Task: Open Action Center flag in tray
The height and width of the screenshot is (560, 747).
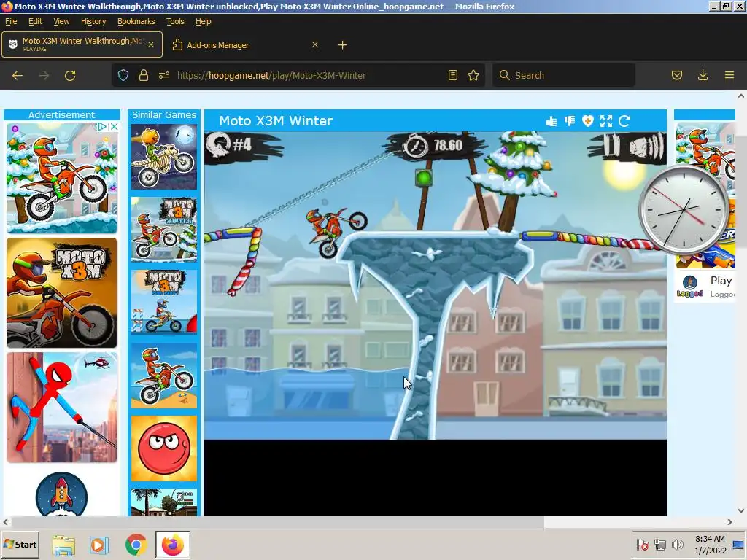Action: (x=643, y=544)
